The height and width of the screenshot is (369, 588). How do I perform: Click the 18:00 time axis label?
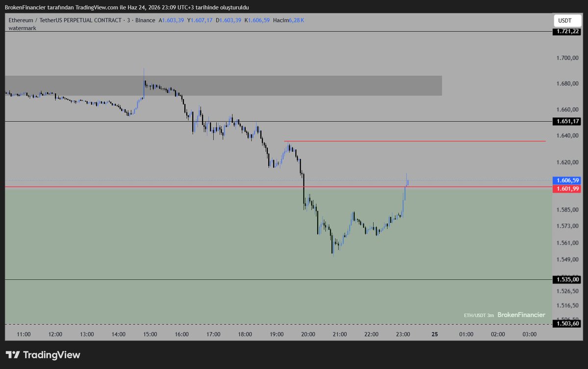pos(245,334)
